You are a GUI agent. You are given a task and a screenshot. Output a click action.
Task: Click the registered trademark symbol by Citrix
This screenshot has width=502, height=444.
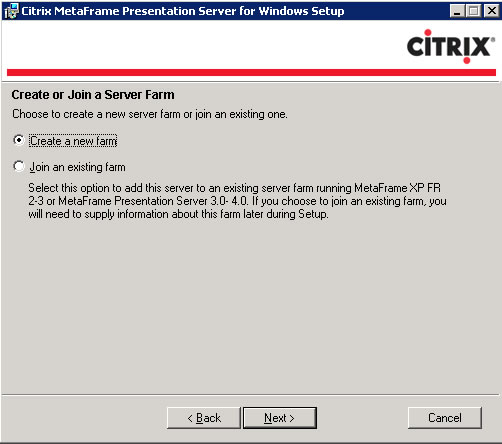click(493, 39)
